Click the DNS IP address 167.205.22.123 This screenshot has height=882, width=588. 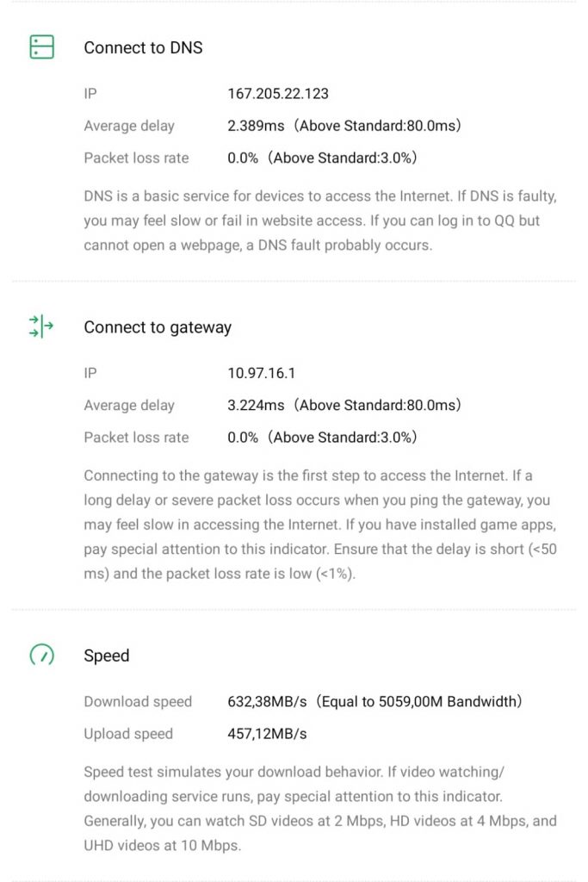[278, 94]
